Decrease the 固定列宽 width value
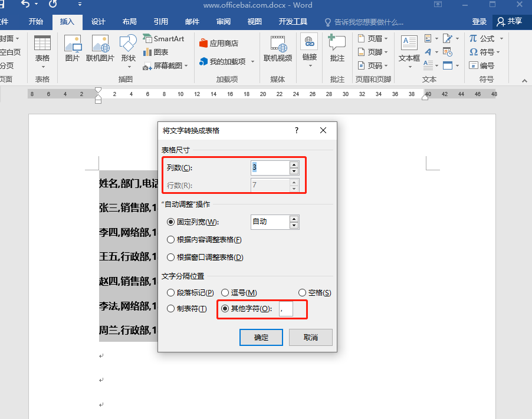 (294, 226)
